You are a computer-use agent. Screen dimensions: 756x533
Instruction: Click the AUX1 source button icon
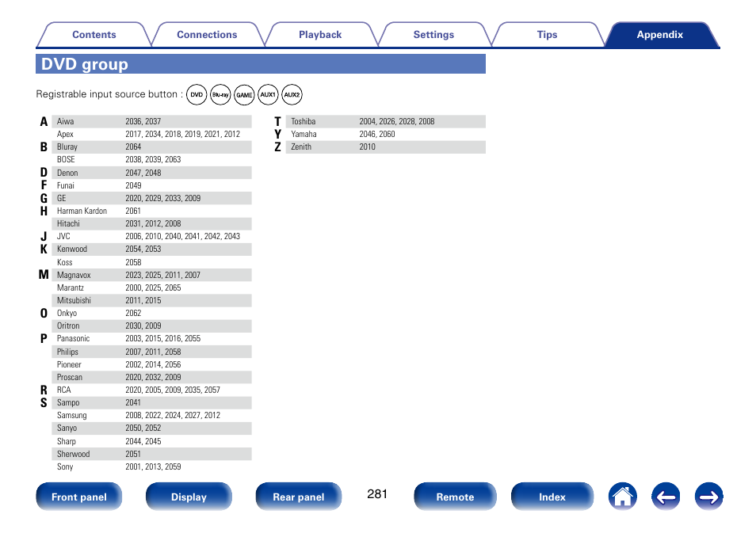pos(268,94)
